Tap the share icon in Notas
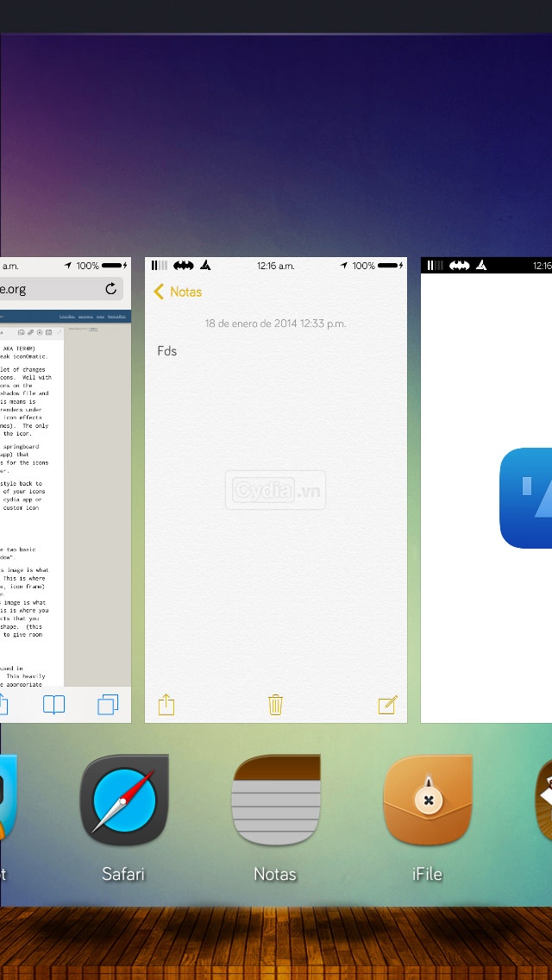 point(166,705)
